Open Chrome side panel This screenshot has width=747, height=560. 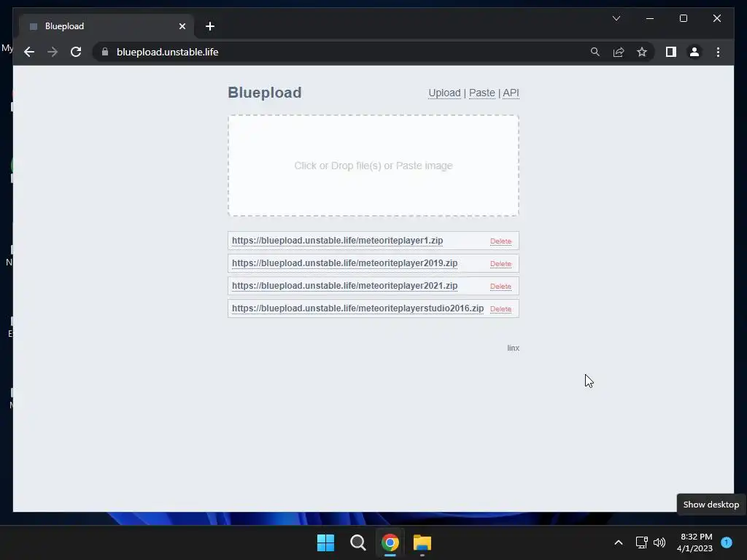tap(671, 52)
